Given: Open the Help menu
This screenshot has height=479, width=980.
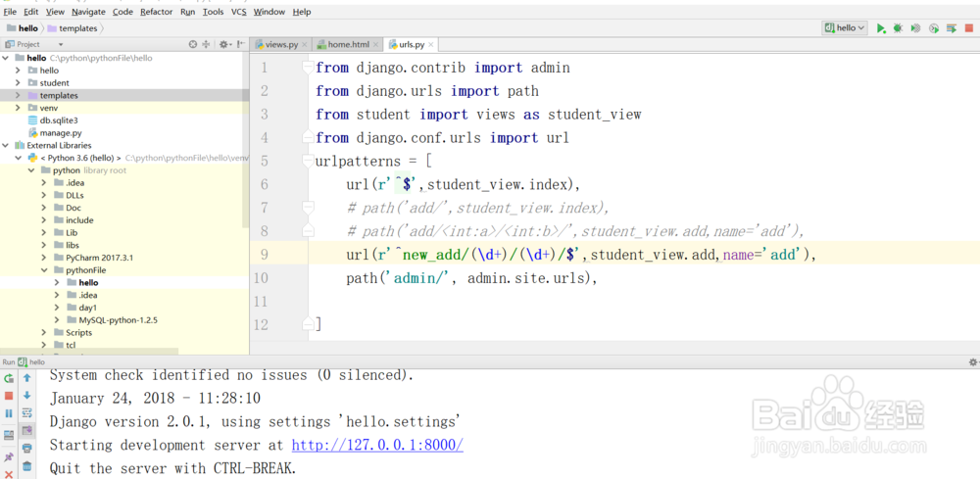Looking at the screenshot, I should pos(302,12).
